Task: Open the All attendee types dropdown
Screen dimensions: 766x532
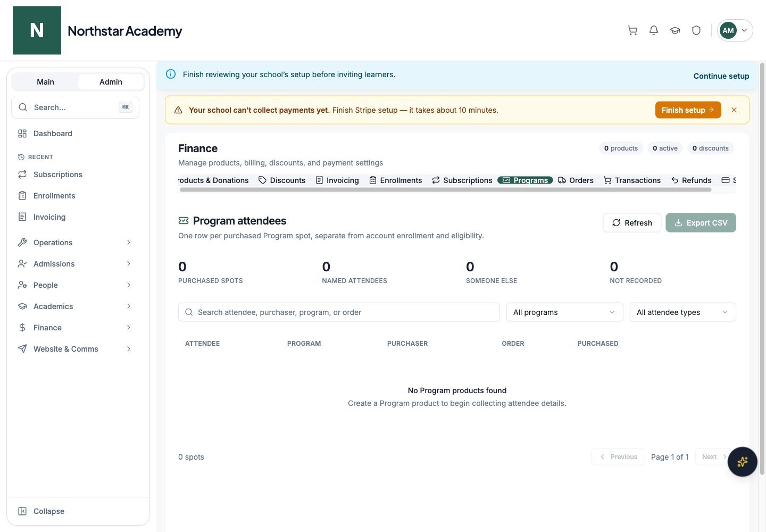Action: click(682, 312)
